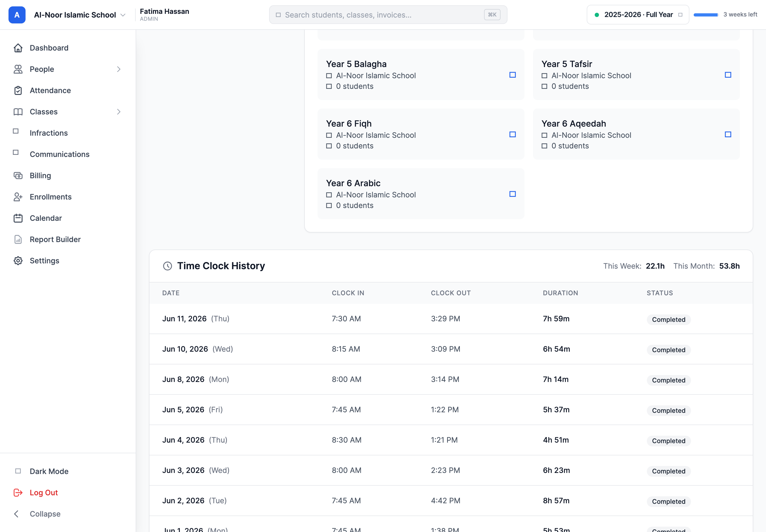Focus the search students, classes, invoices field

(x=388, y=15)
